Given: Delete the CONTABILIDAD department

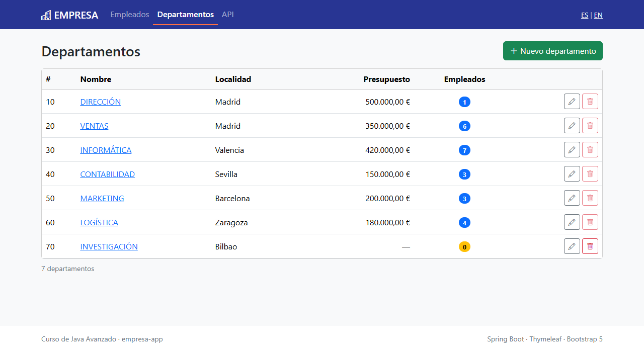Looking at the screenshot, I should [590, 174].
